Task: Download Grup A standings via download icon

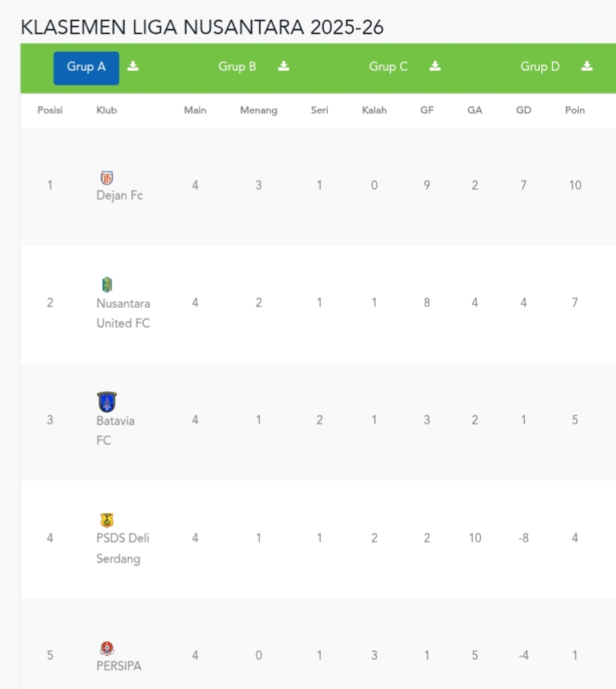Action: point(133,66)
